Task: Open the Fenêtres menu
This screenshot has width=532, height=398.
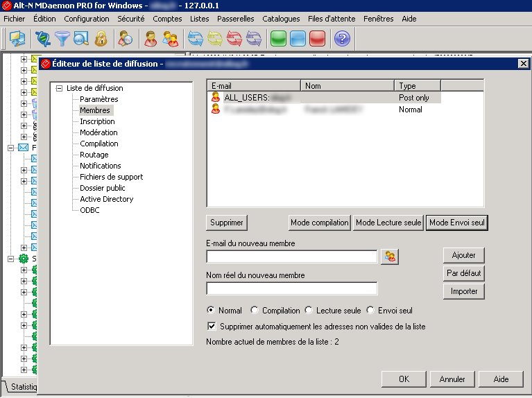Action: click(378, 19)
